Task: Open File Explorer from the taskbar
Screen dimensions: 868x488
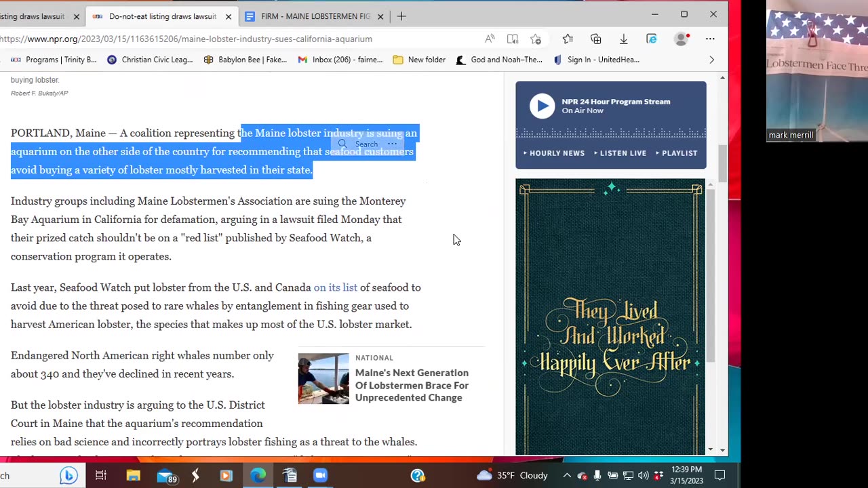Action: [x=133, y=475]
